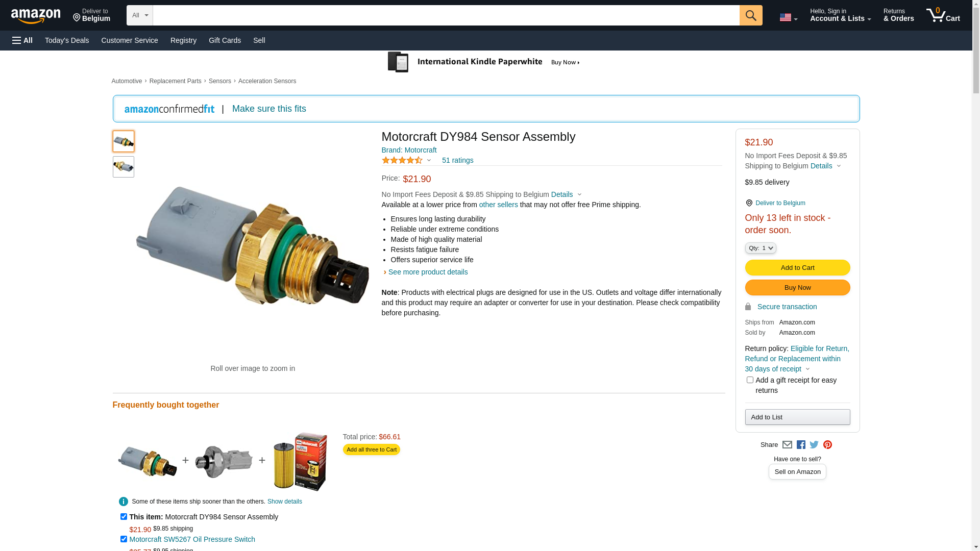
Task: Open the country flag language selector
Action: coord(788,17)
